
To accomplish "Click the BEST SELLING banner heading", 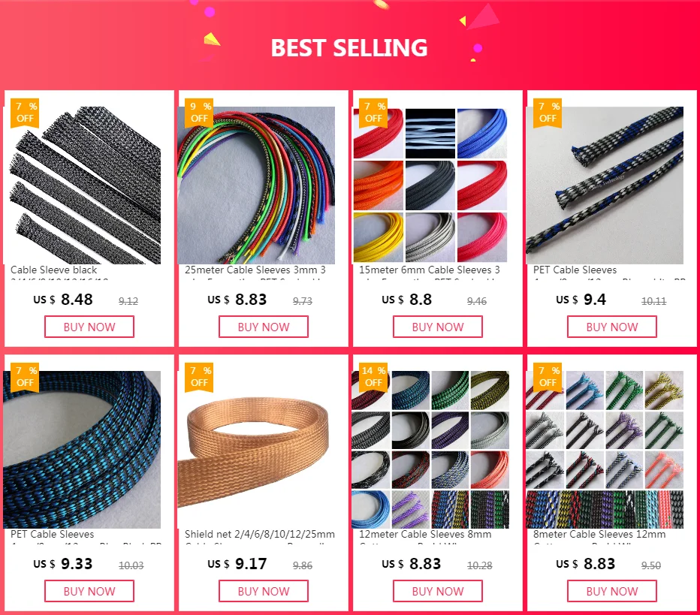I will [x=349, y=48].
